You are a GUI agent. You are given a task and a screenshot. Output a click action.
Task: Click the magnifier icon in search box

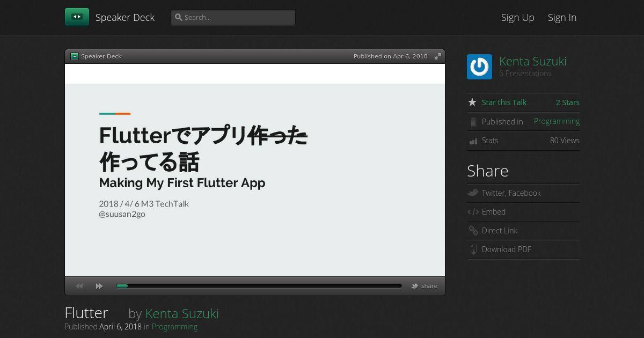[x=179, y=17]
